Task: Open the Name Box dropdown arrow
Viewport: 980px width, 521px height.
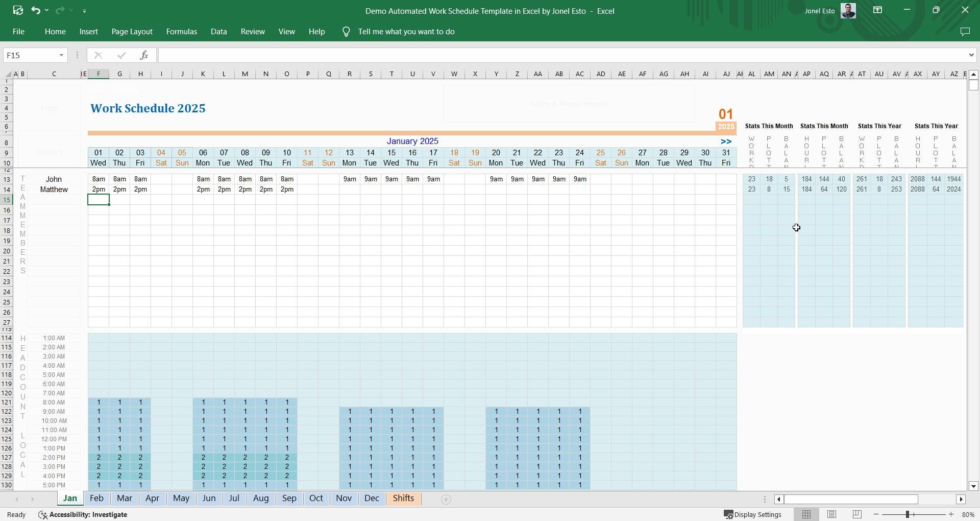Action: click(x=61, y=55)
